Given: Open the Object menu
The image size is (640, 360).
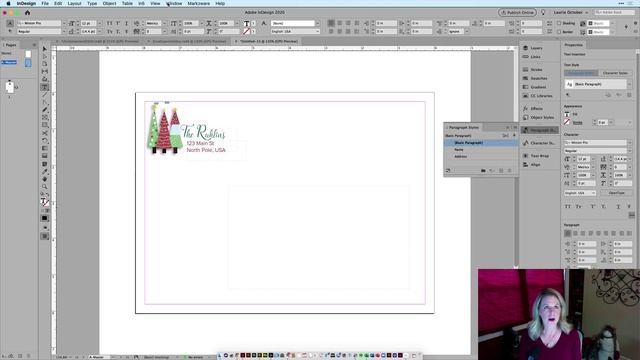Looking at the screenshot, I should pyautogui.click(x=109, y=3).
